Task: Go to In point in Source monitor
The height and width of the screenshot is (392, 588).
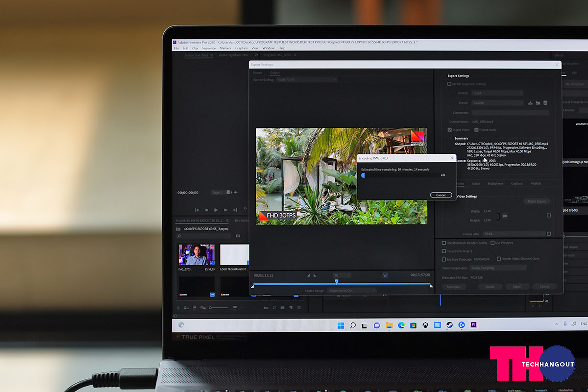Action: pos(197,210)
